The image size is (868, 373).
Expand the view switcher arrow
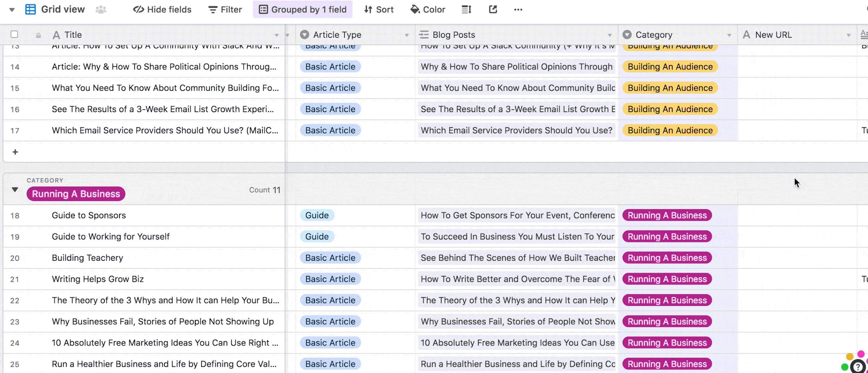pyautogui.click(x=12, y=10)
